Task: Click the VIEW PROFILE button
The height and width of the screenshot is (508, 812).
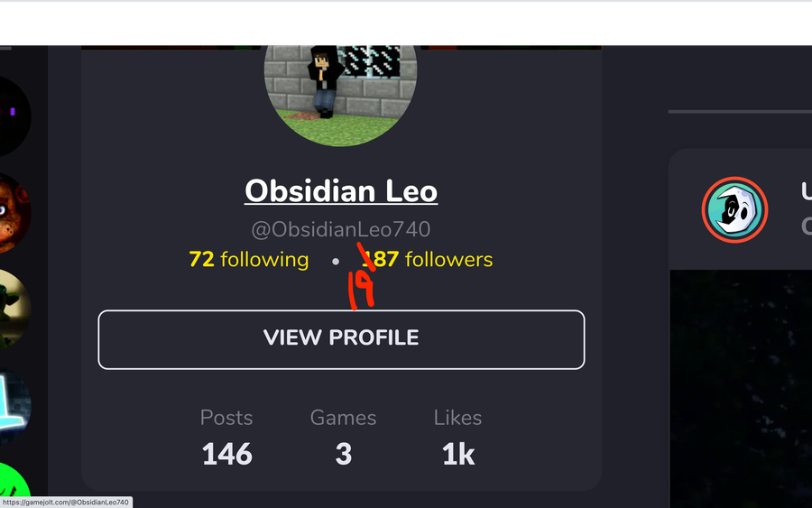Action: (341, 339)
